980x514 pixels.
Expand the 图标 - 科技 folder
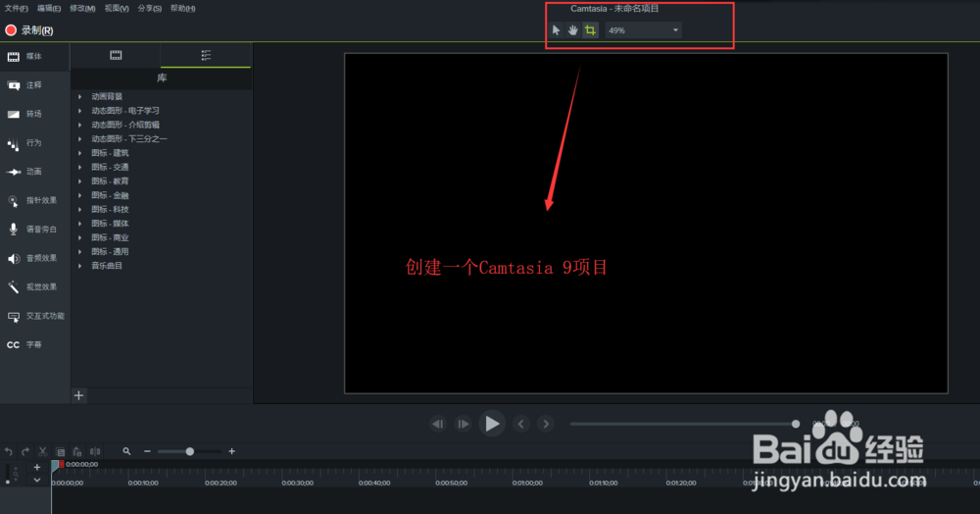click(x=80, y=210)
